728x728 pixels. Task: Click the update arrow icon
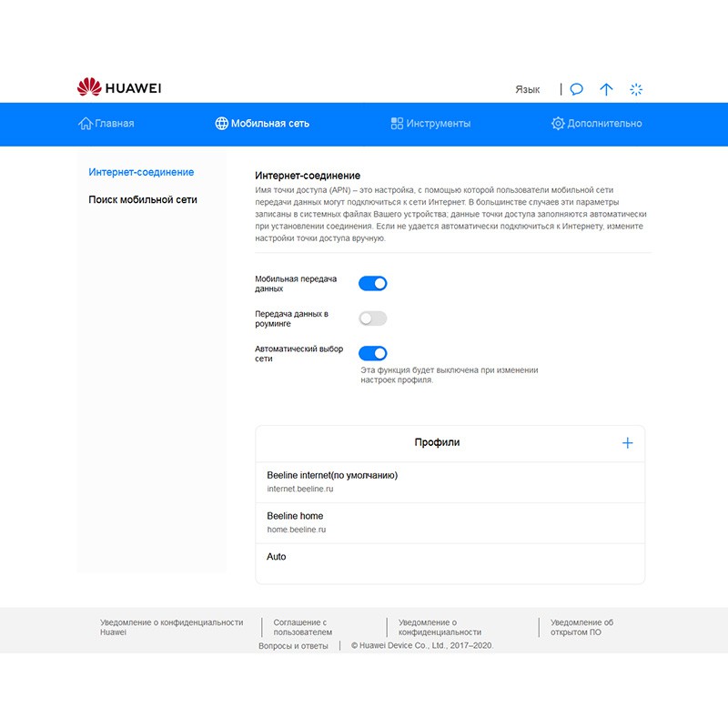606,89
